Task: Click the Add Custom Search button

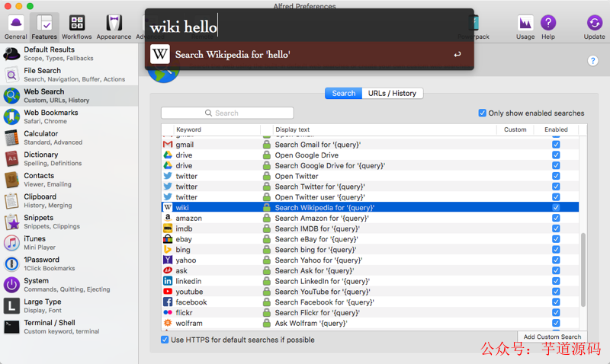Action: click(552, 337)
